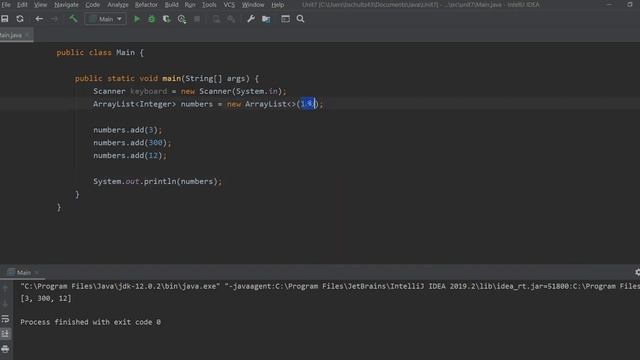Click 'public class Main {' line

point(100,53)
